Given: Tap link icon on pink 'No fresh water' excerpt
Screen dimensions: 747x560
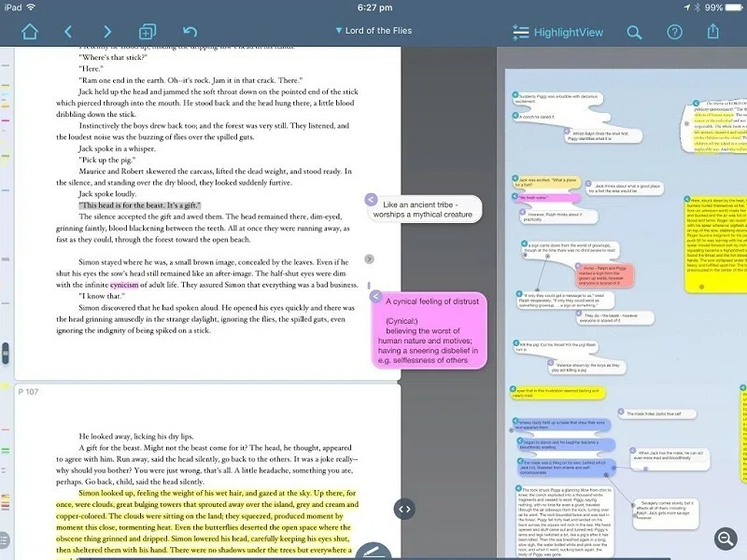Looking at the screenshot, I should (x=515, y=196).
